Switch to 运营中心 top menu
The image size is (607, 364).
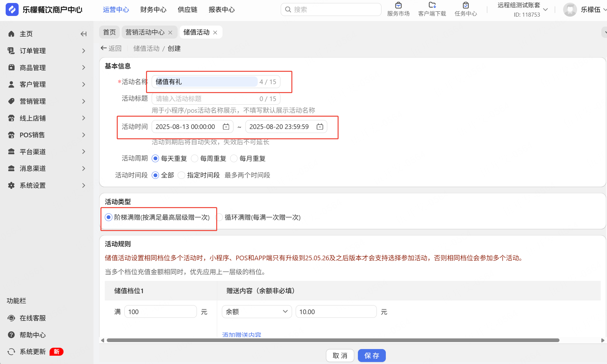click(x=116, y=10)
